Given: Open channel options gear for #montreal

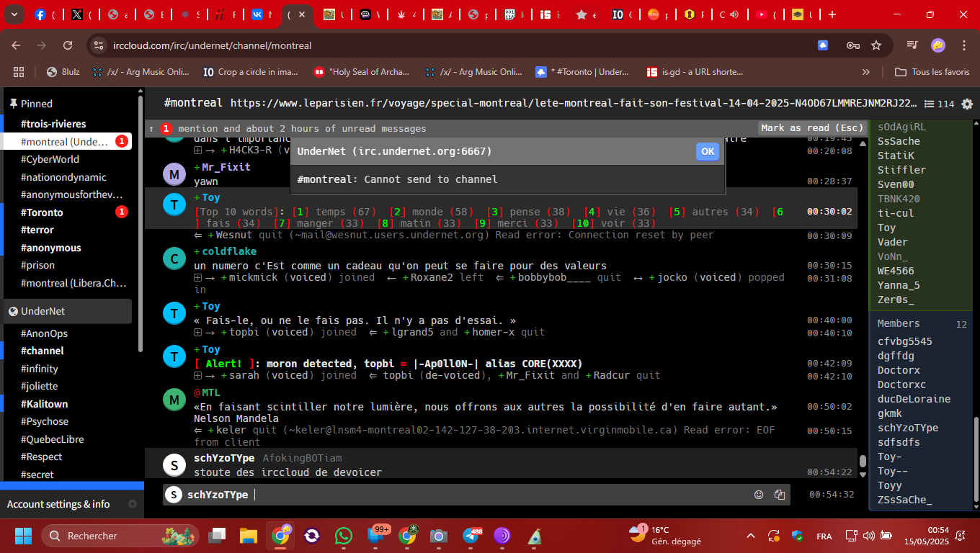Looking at the screenshot, I should tap(967, 104).
